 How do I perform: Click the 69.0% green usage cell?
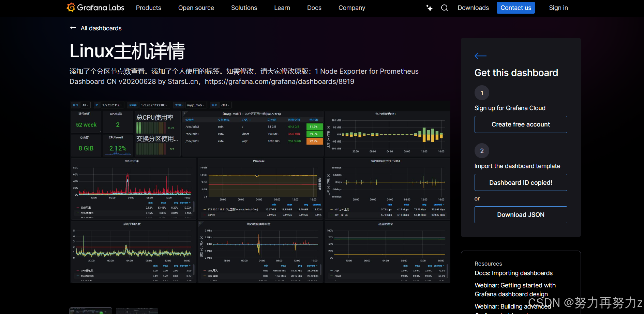point(314,134)
